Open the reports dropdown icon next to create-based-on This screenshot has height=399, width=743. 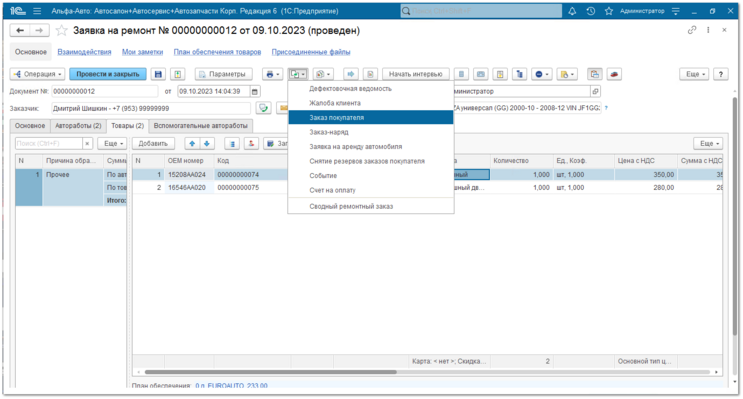(323, 74)
